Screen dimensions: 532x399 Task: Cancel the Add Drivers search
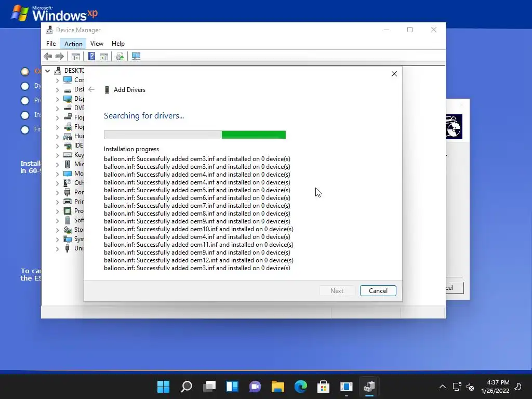click(x=378, y=291)
